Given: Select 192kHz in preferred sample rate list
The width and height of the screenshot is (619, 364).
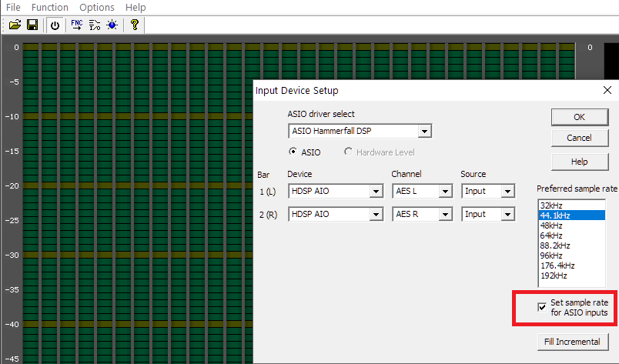Looking at the screenshot, I should click(571, 276).
